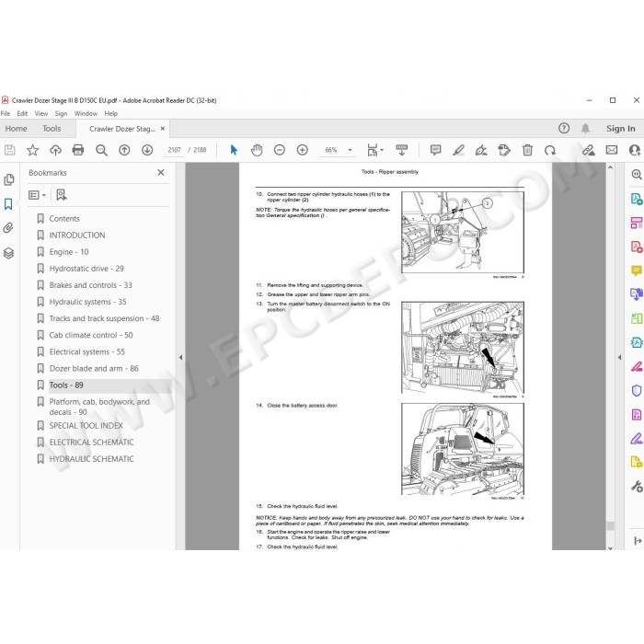The height and width of the screenshot is (644, 644).
Task: Click the scrolling mode keyboard icon
Action: (402, 150)
